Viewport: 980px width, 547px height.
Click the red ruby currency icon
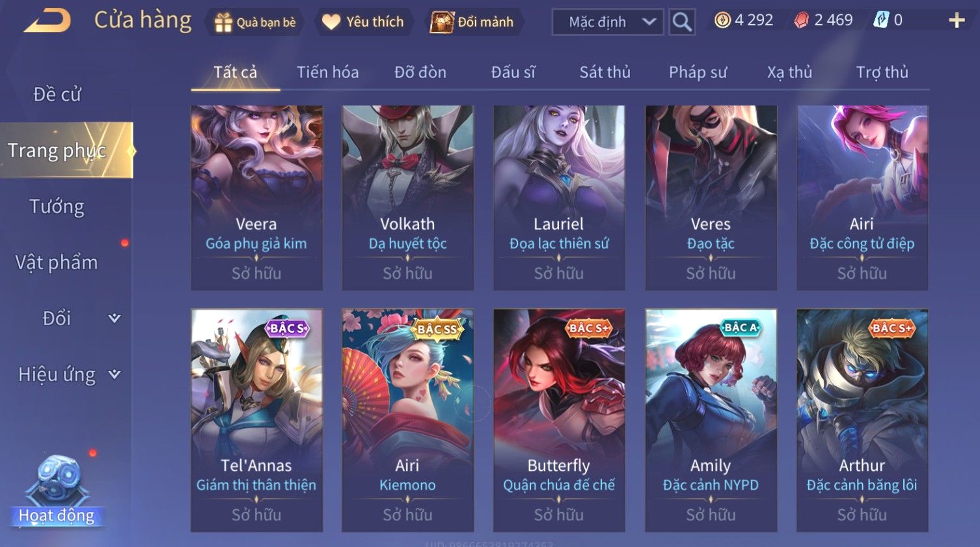pyautogui.click(x=802, y=21)
